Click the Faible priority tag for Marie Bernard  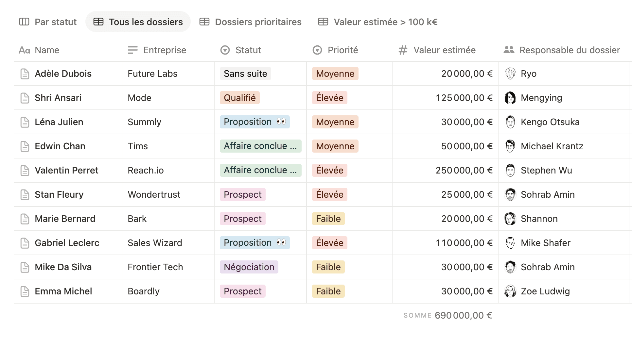coord(328,219)
